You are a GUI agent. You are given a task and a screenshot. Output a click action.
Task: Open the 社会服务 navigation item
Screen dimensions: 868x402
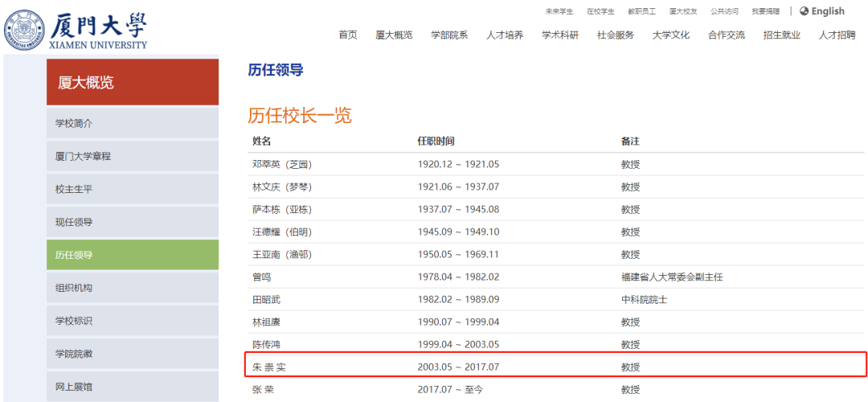coord(616,35)
